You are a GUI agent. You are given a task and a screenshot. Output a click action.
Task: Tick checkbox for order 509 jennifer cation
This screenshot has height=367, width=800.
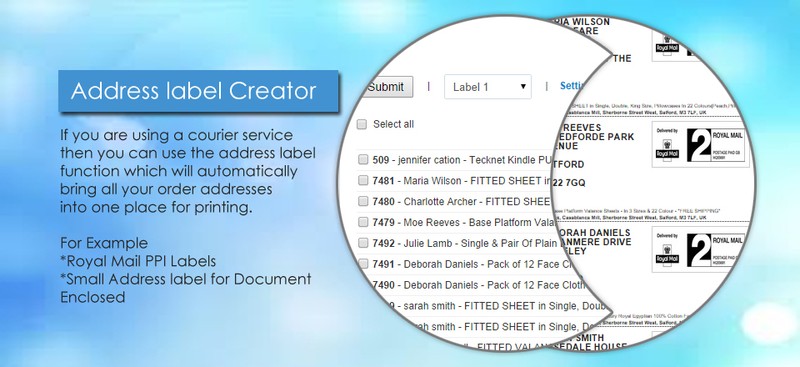363,160
